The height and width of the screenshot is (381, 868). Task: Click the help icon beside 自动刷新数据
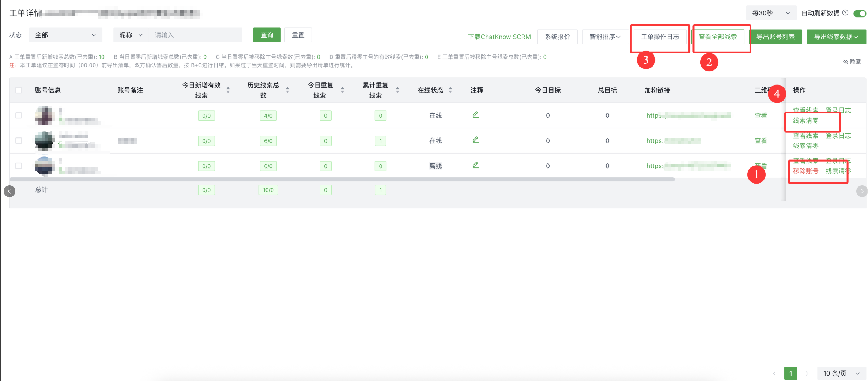[845, 12]
